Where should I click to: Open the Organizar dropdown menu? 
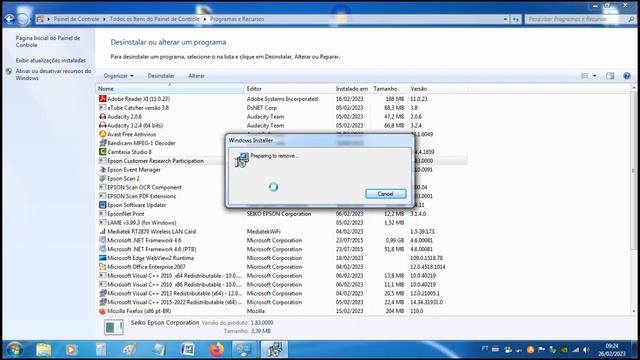(118, 76)
